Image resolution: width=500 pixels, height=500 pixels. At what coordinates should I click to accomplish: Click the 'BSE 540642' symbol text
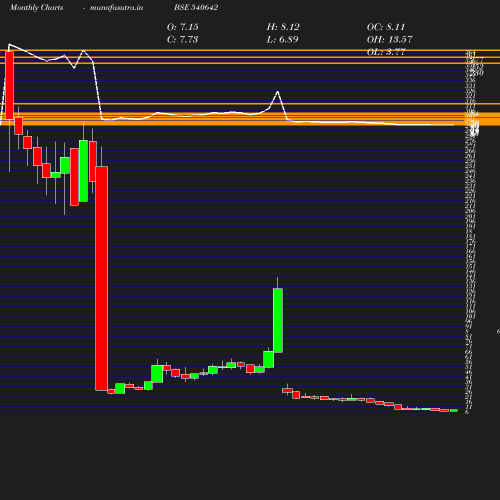pyautogui.click(x=196, y=7)
